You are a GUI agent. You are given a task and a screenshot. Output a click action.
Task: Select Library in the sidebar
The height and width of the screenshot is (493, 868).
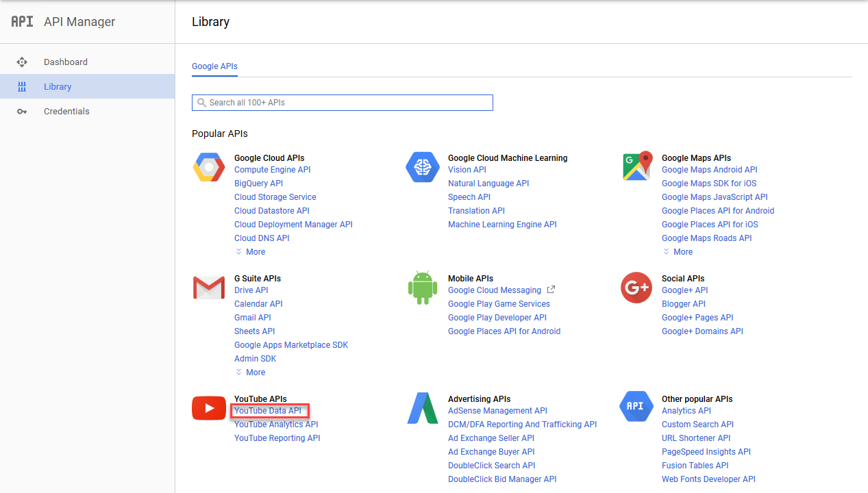[x=87, y=86]
